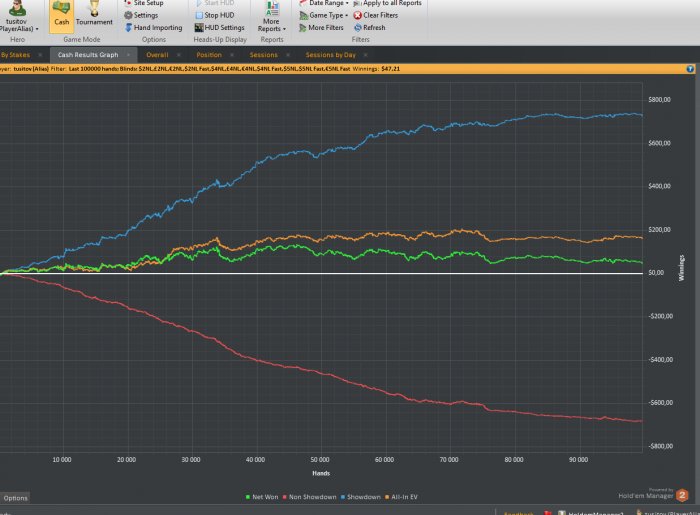This screenshot has height=515, width=700.
Task: Open the Game Type dropdown
Action: click(327, 16)
